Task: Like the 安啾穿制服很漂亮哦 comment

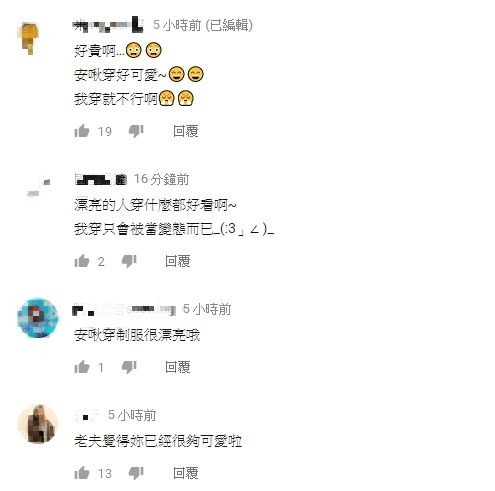Action: point(82,367)
